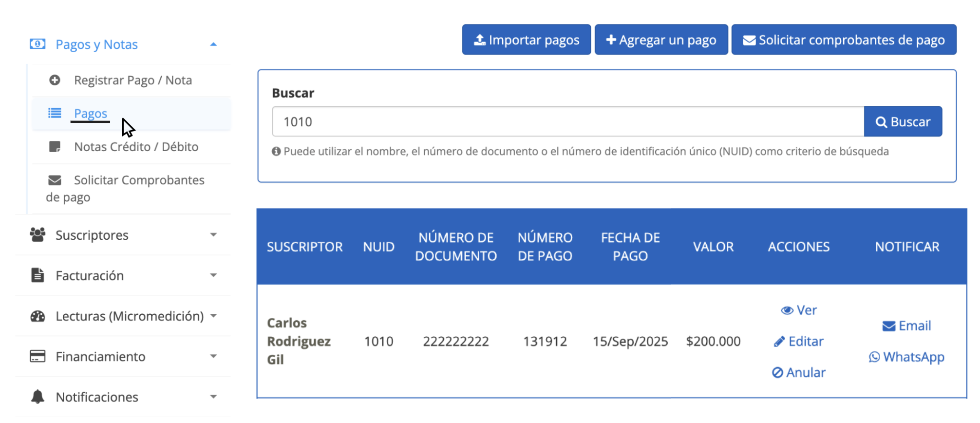Click the Buscar search text field

pos(567,122)
